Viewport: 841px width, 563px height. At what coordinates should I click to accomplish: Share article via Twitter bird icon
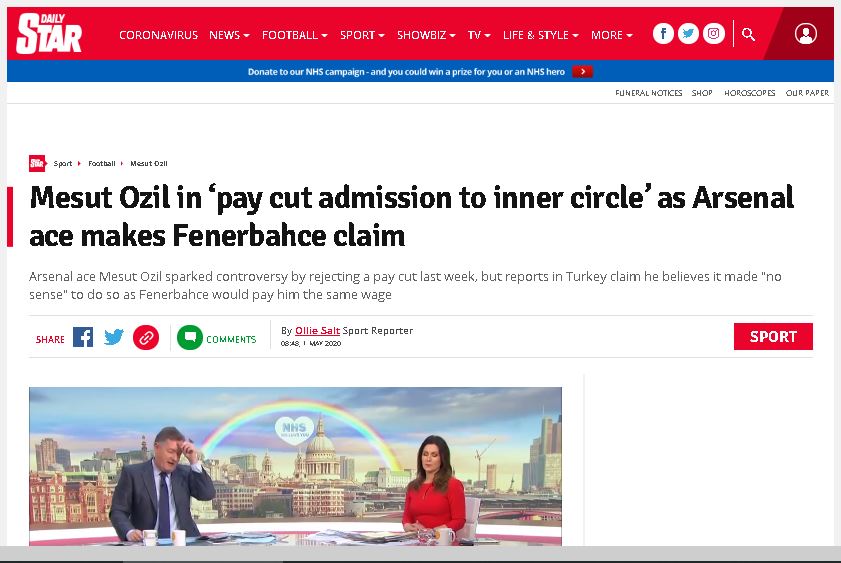click(x=114, y=337)
